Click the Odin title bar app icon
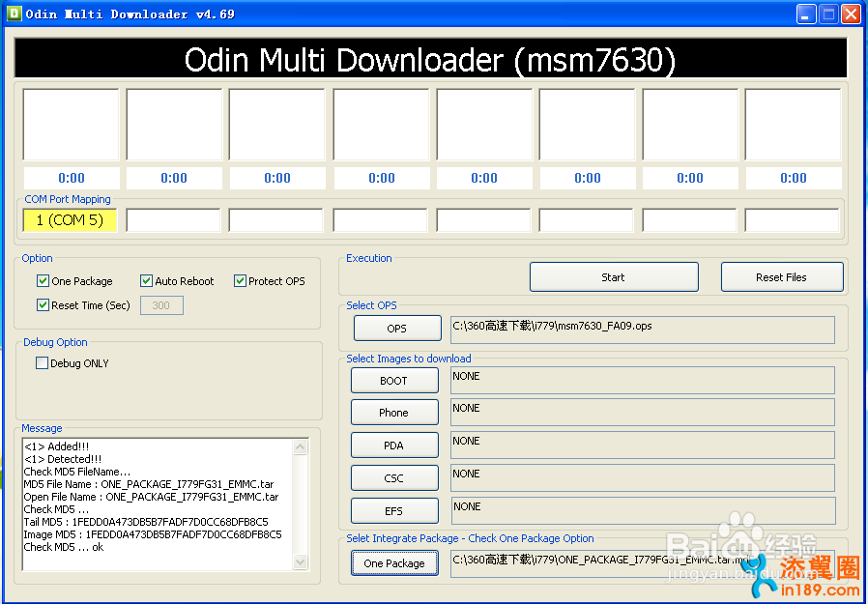This screenshot has width=868, height=604. pyautogui.click(x=14, y=14)
